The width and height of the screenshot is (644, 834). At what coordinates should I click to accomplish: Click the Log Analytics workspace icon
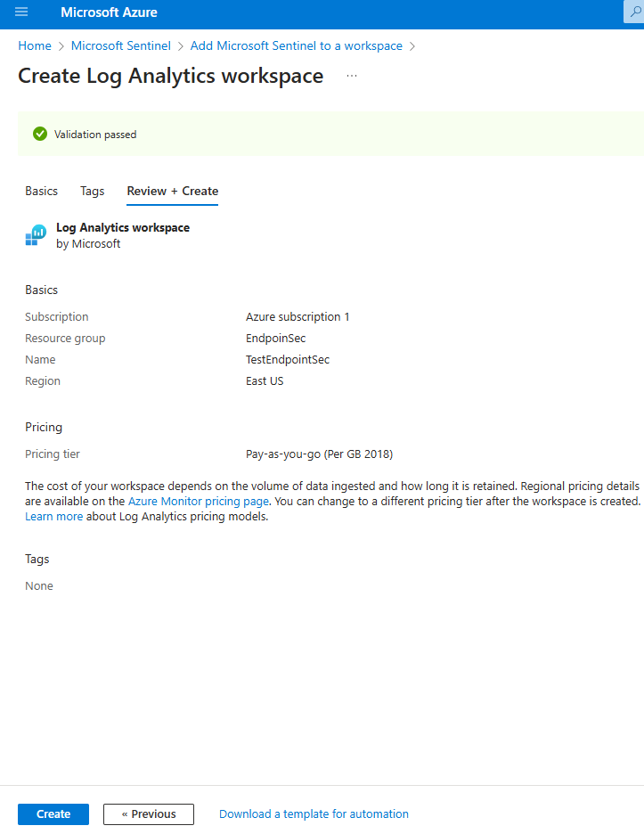click(36, 235)
